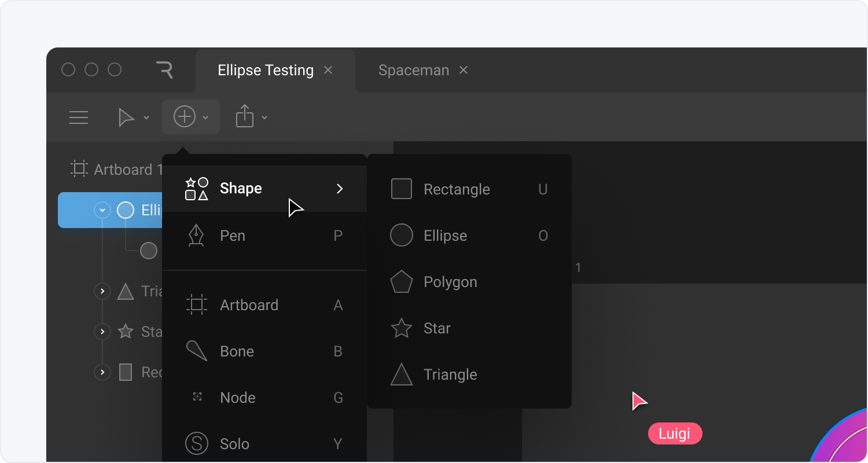This screenshot has height=463, width=868.
Task: Close the Ellipse Testing tab
Action: pos(328,70)
